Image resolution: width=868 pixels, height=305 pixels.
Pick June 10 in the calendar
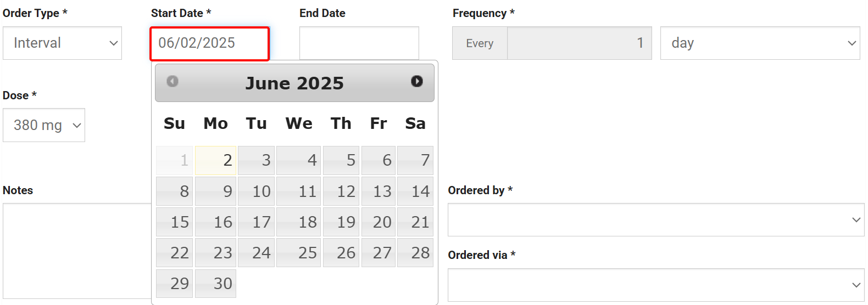(257, 191)
